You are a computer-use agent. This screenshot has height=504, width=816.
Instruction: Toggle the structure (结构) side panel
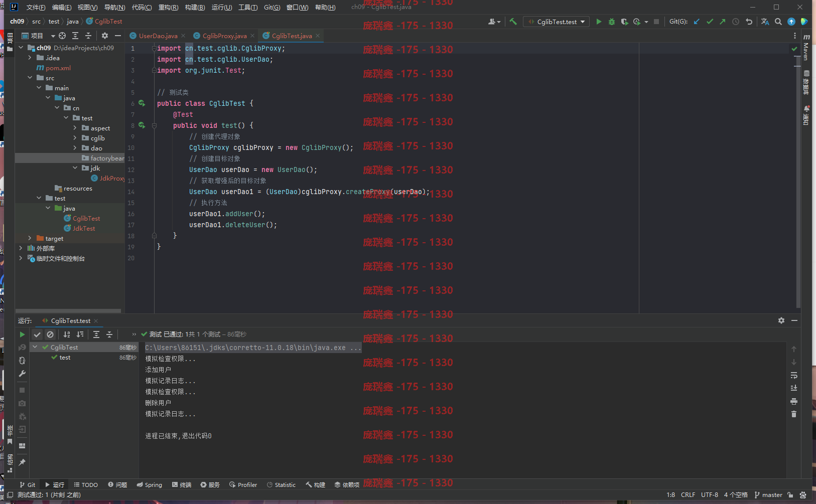tap(10, 463)
